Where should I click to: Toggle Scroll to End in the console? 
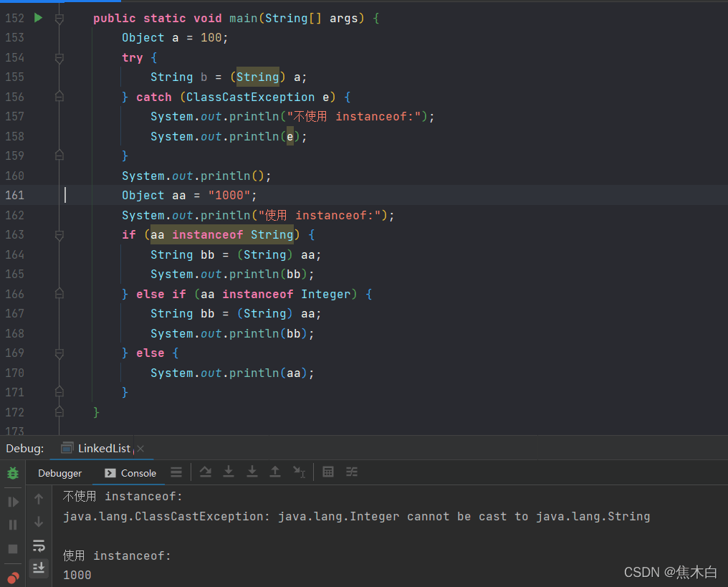coord(39,568)
